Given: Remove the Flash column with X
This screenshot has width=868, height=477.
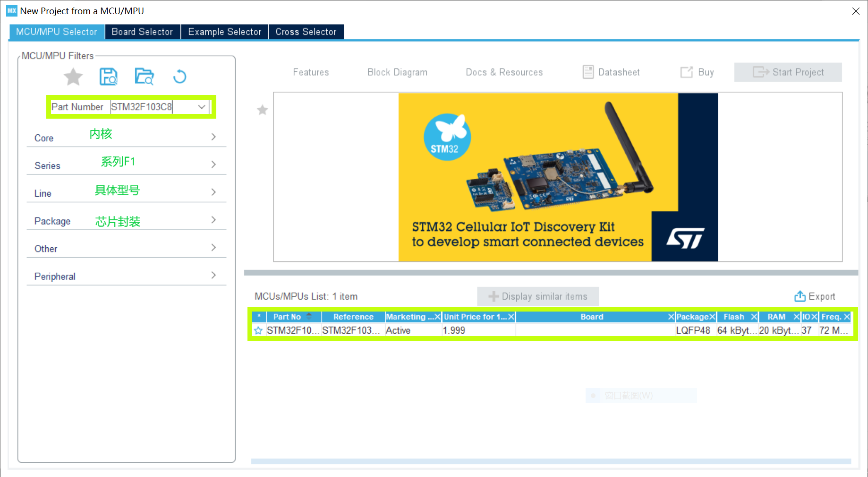Looking at the screenshot, I should tap(754, 317).
